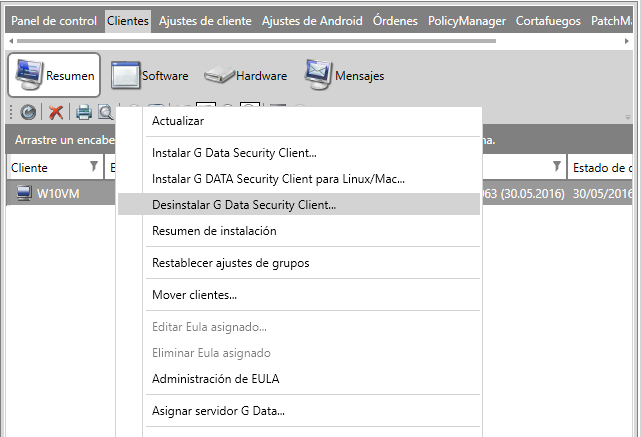Click the print preview magnifier icon
The height and width of the screenshot is (437, 641).
pyautogui.click(x=105, y=113)
